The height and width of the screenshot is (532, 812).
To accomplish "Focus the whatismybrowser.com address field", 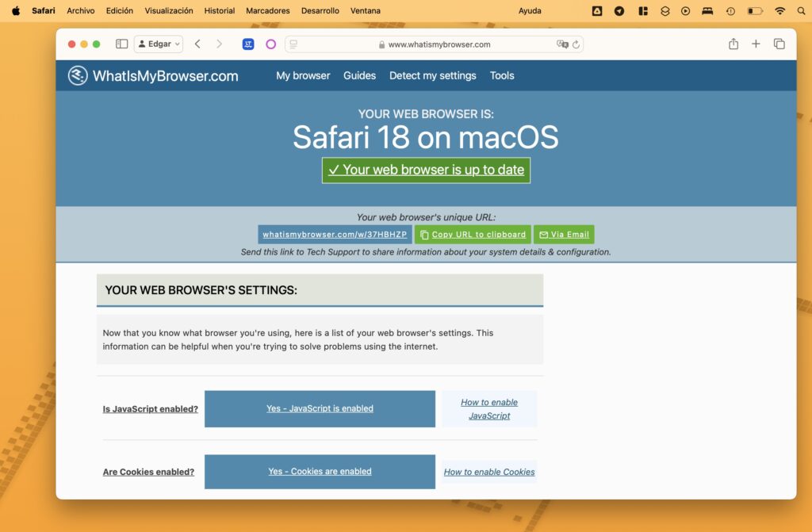I will tap(434, 44).
